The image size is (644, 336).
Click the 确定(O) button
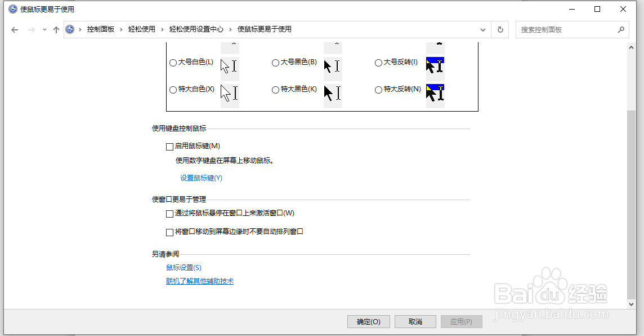(x=368, y=321)
